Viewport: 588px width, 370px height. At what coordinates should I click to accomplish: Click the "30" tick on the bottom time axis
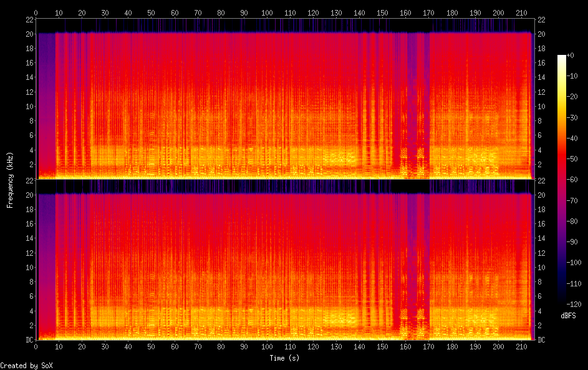[x=105, y=347]
